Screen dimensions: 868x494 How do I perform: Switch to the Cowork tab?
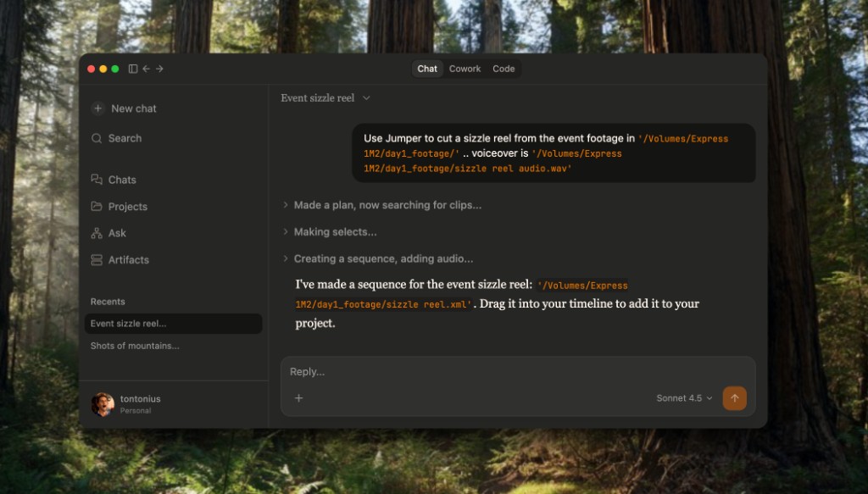click(x=465, y=69)
